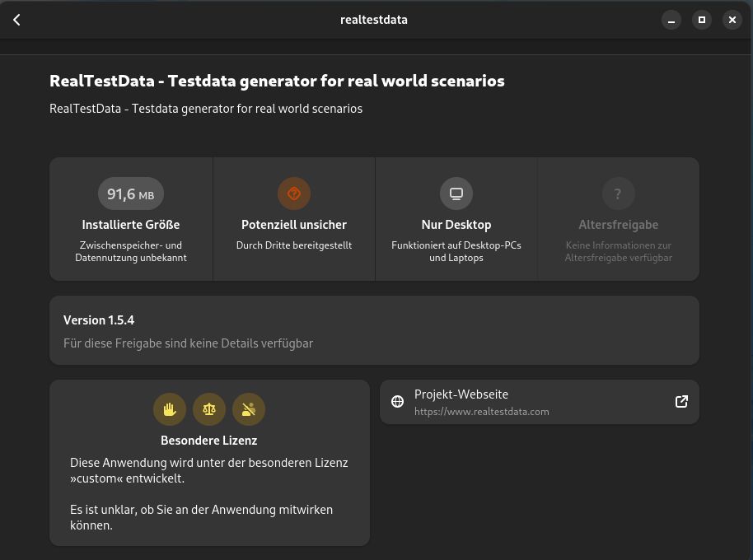This screenshot has width=753, height=560.
Task: Show details for the Nur Desktop tile
Action: point(456,219)
